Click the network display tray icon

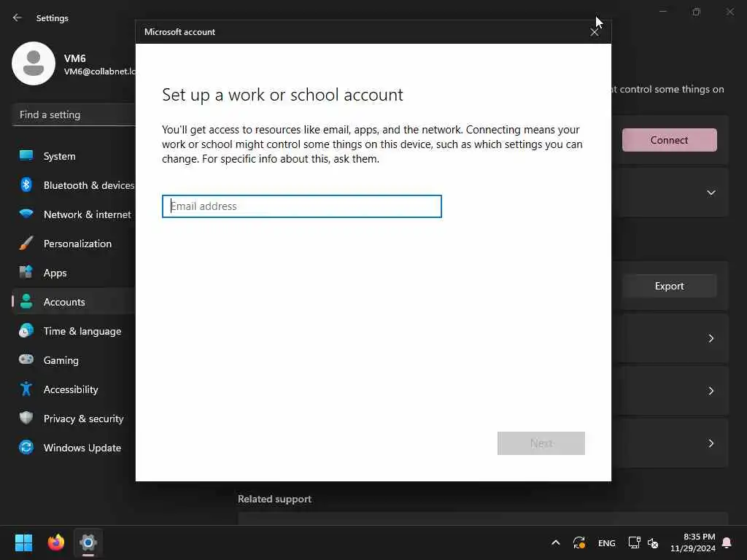(634, 542)
